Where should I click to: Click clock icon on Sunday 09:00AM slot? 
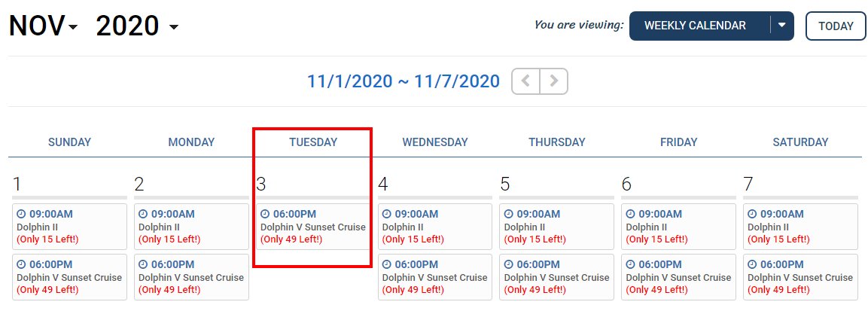pos(22,214)
